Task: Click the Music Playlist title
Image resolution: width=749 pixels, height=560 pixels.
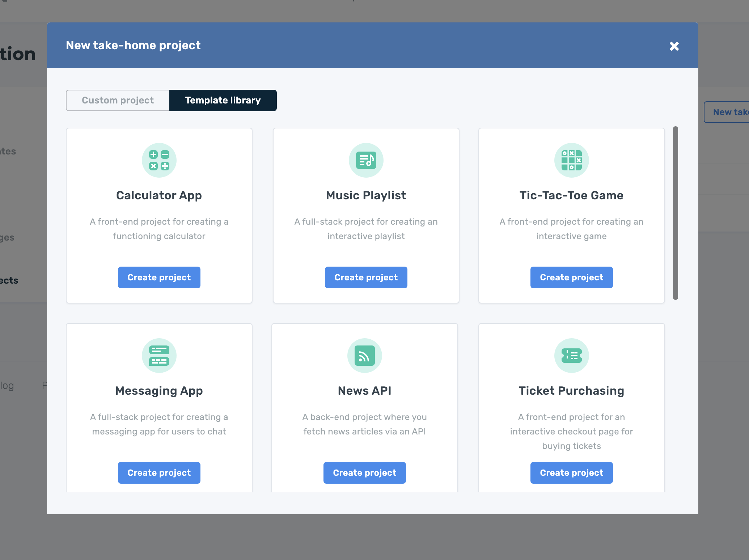Action: [366, 195]
